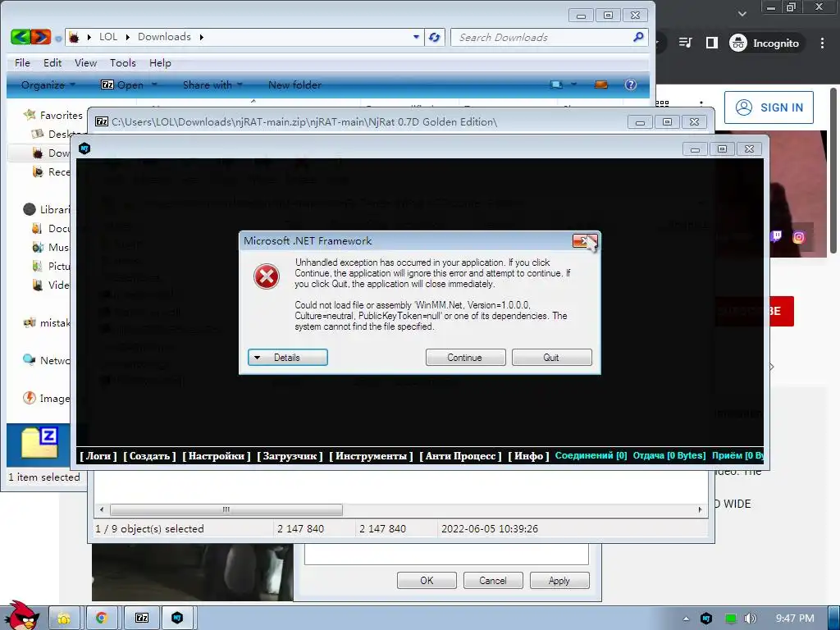Toggle the Chrome side panel icon

pos(711,43)
